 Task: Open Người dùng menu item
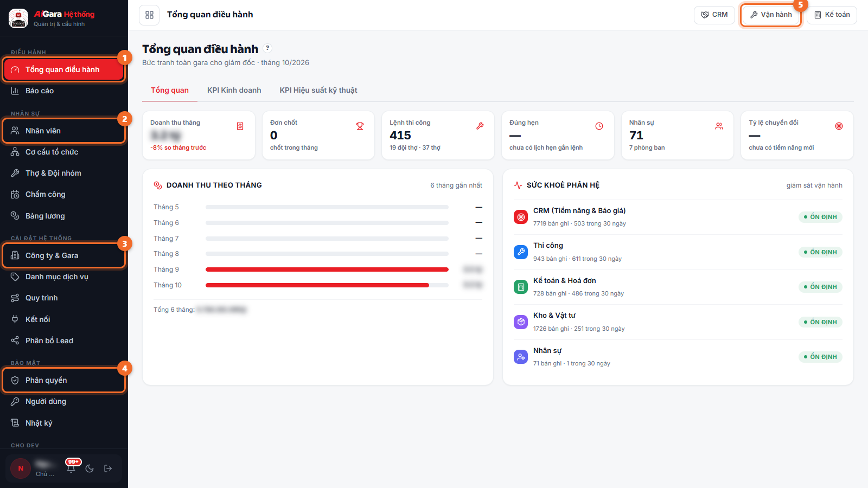tap(64, 402)
